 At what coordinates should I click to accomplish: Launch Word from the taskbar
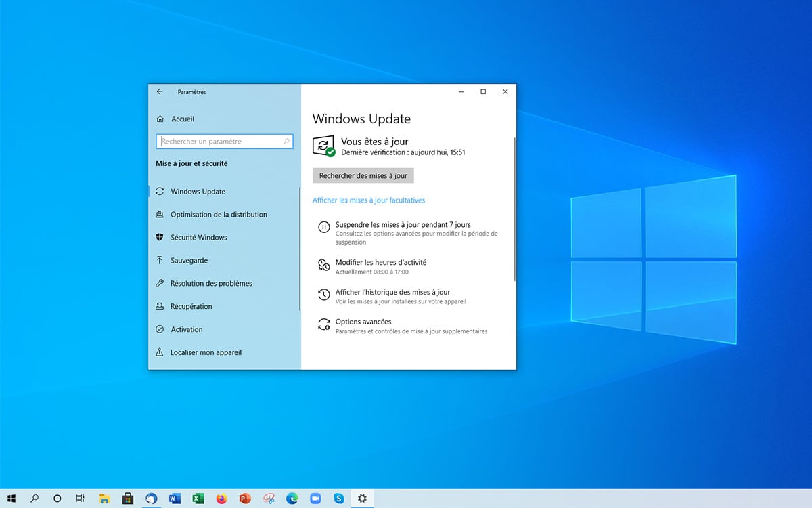coord(175,499)
